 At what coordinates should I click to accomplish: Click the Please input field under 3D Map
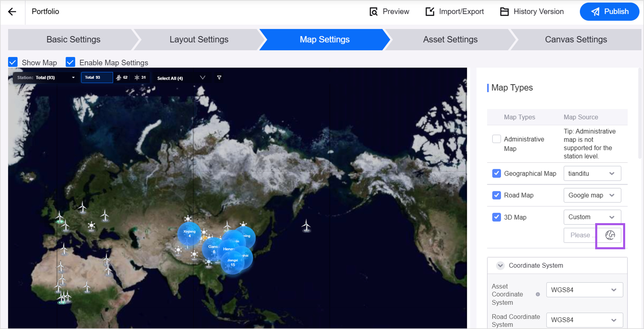click(580, 235)
